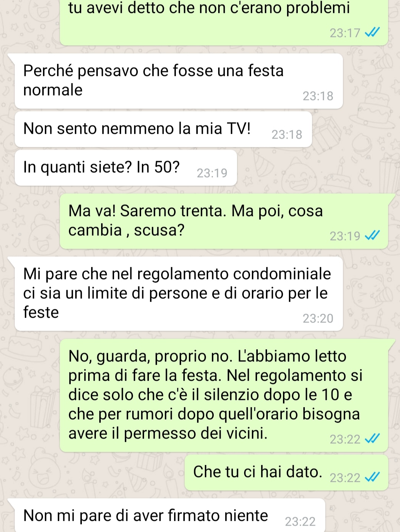This screenshot has height=532, width=400.
Task: Select message 'In quanti siete? In 50?'
Action: (x=126, y=168)
